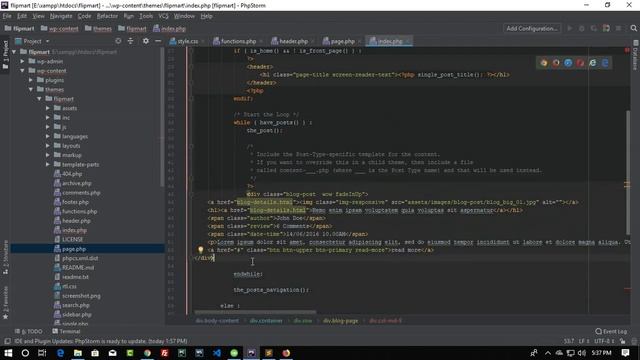
Task: Click Add Configuration button
Action: (532, 28)
